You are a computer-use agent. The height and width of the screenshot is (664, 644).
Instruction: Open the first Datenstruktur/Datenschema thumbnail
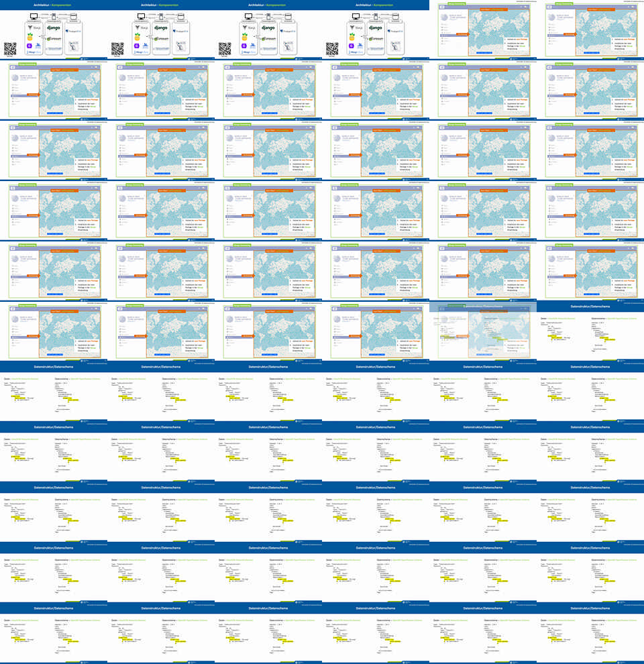point(590,331)
